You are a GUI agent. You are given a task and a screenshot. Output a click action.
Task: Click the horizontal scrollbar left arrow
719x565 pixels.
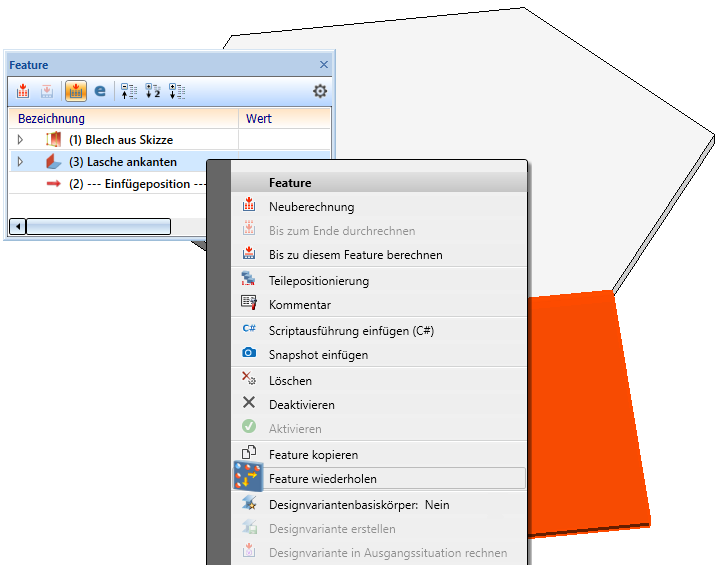pos(17,226)
